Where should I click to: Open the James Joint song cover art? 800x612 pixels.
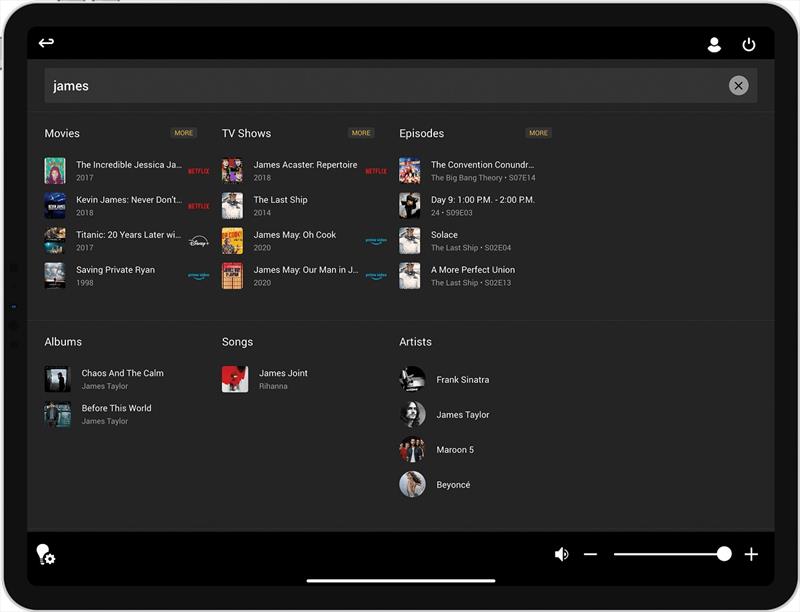pyautogui.click(x=235, y=379)
